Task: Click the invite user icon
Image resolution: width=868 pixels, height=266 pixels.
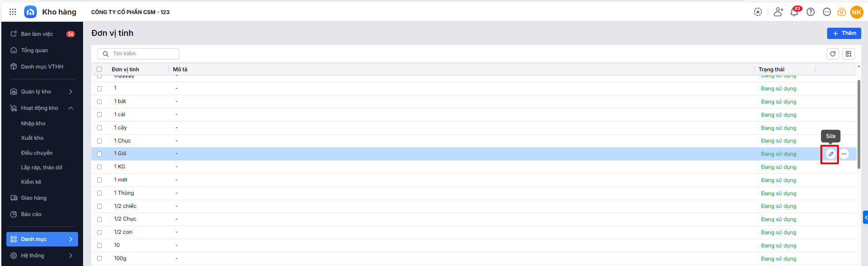Action: click(x=778, y=12)
